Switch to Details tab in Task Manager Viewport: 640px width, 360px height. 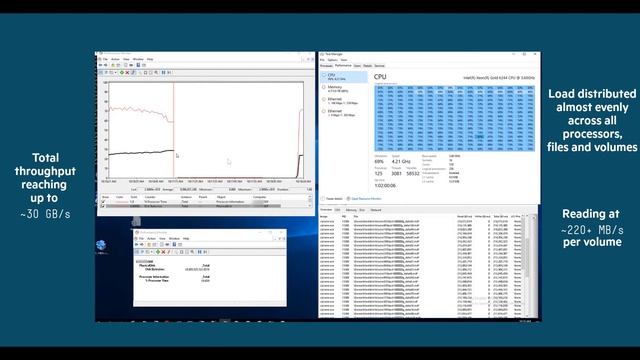coord(367,66)
